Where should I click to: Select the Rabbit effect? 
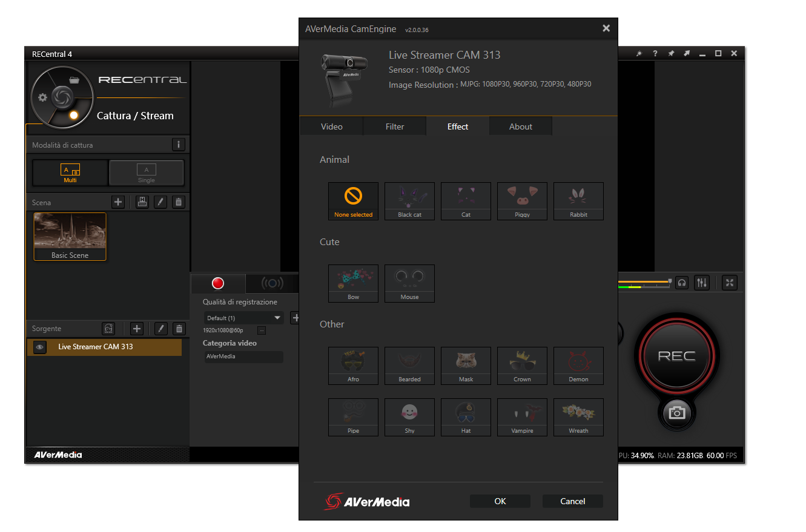578,201
